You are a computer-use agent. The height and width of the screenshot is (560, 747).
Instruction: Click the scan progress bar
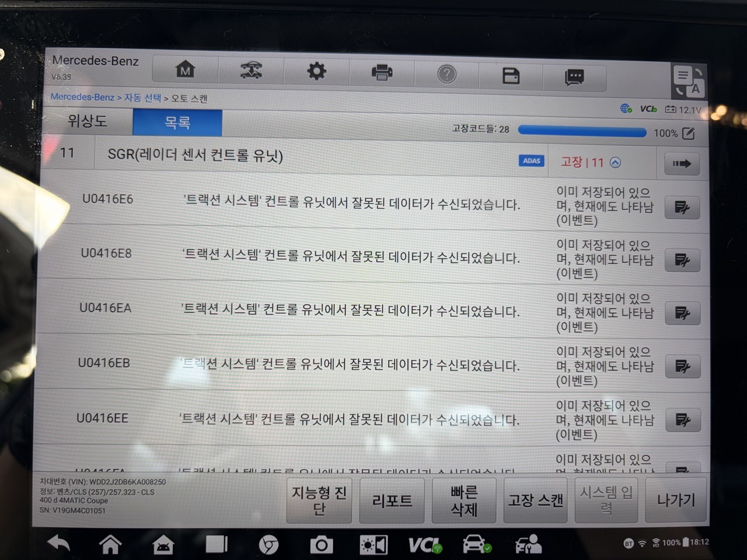pos(582,132)
